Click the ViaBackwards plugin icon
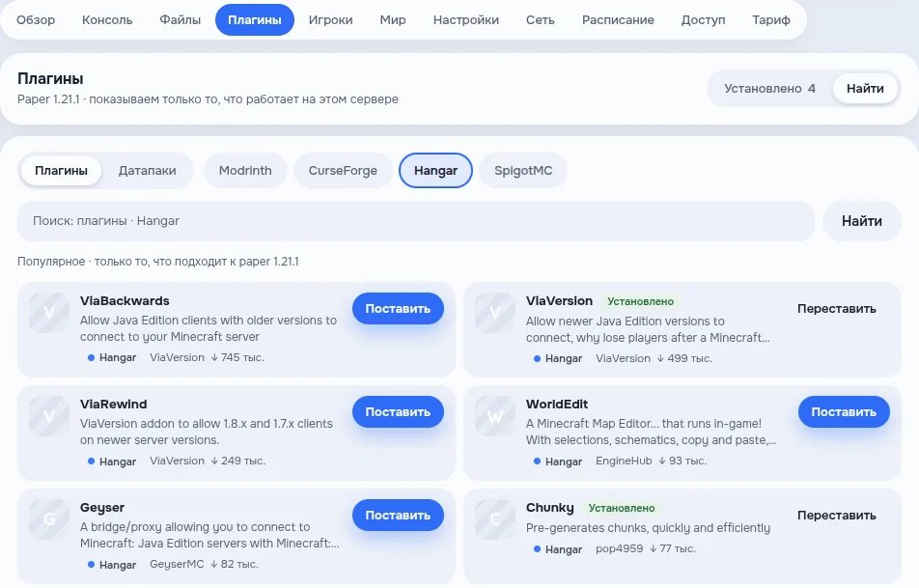The image size is (919, 588). pos(49,313)
